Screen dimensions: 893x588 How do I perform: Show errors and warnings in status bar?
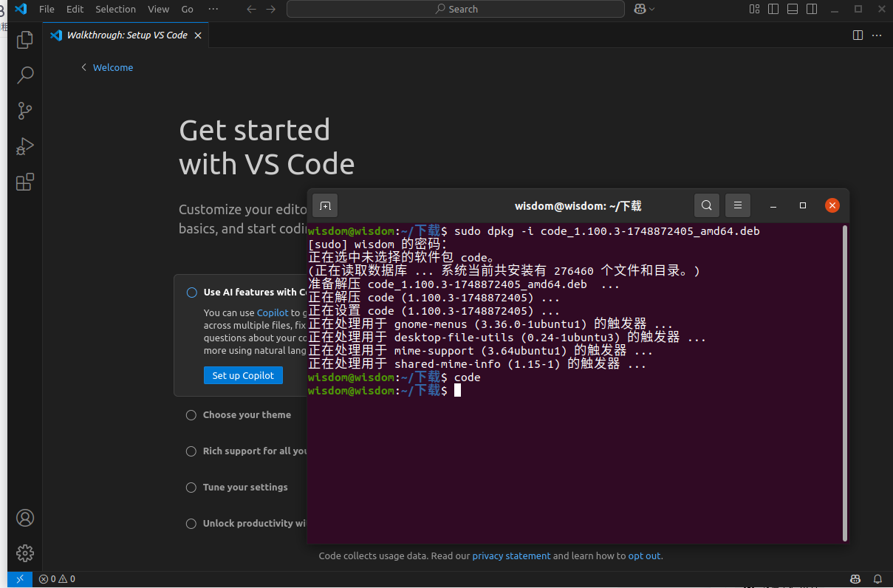pos(57,579)
